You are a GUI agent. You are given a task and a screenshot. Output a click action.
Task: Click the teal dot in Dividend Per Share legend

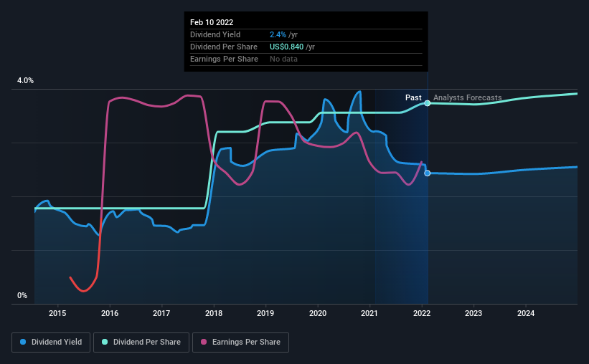tap(105, 343)
